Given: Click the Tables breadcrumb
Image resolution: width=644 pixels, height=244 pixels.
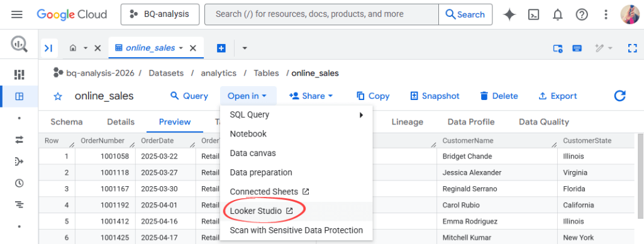Looking at the screenshot, I should click(x=266, y=73).
